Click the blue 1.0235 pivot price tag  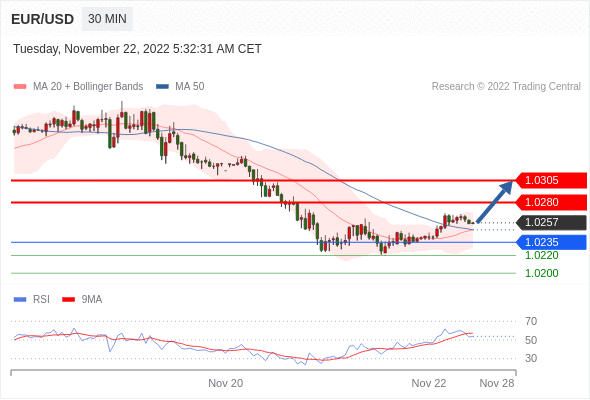pyautogui.click(x=551, y=242)
